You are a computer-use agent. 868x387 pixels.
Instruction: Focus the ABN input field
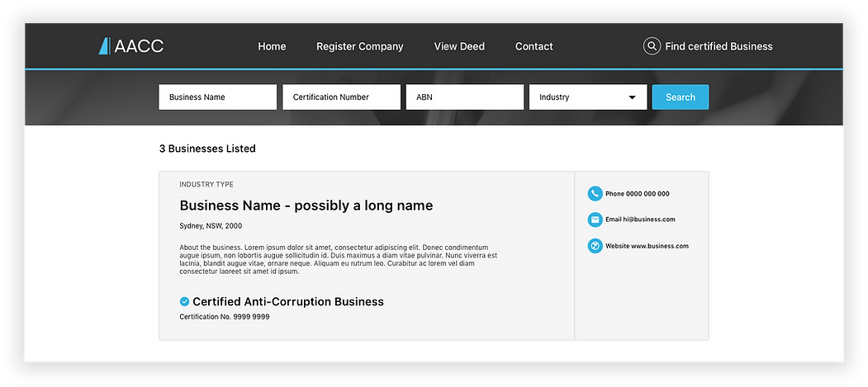click(465, 97)
